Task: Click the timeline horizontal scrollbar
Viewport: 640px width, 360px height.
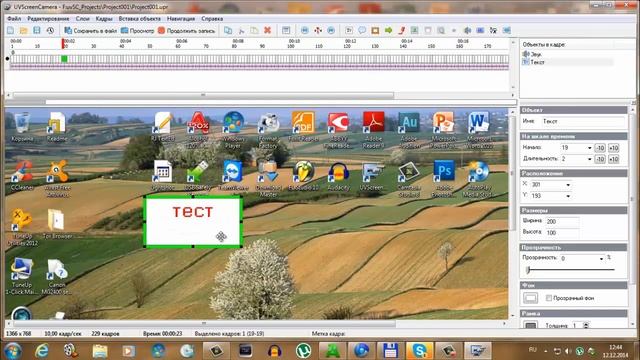Action: pyautogui.click(x=203, y=95)
